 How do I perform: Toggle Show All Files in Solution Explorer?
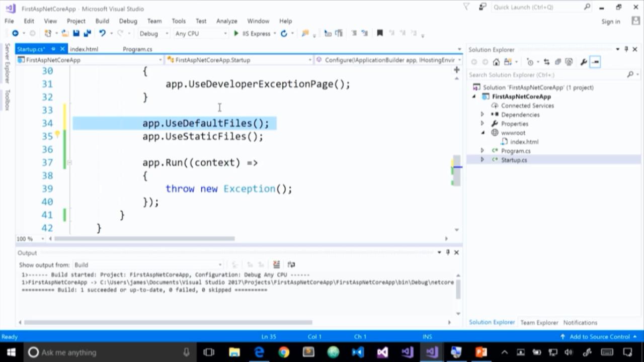(x=569, y=62)
